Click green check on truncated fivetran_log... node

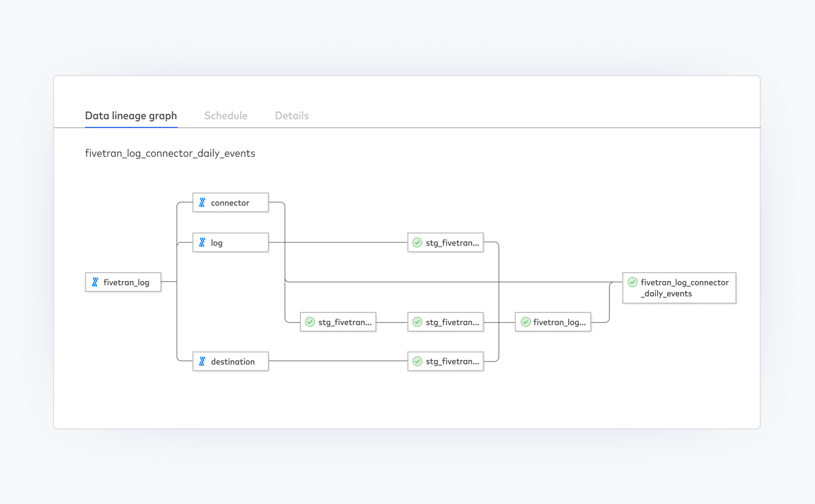coord(525,322)
